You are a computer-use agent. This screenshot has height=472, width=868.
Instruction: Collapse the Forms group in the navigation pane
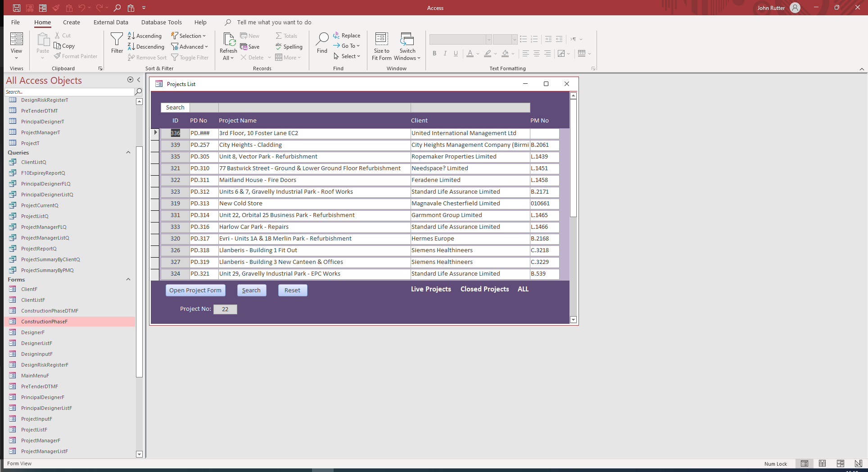pyautogui.click(x=128, y=279)
